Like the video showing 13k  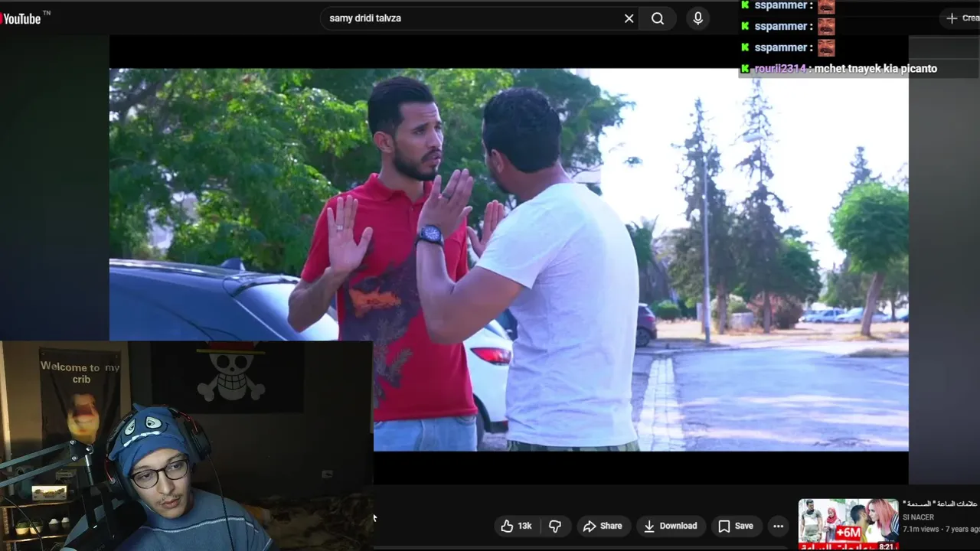coord(516,526)
